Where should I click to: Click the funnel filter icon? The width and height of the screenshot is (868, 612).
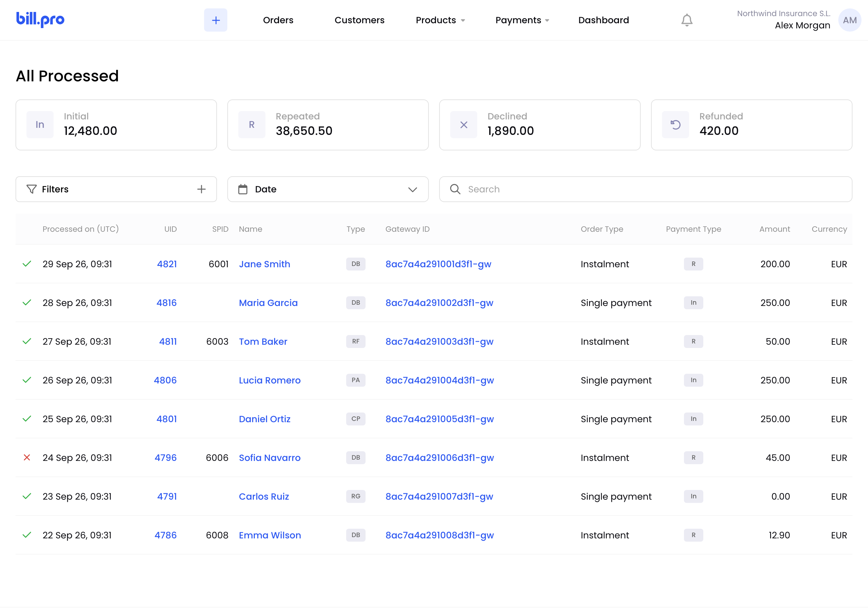click(x=31, y=189)
